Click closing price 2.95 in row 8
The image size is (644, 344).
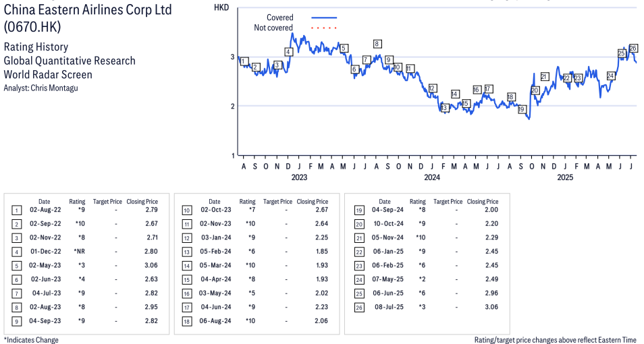(x=151, y=307)
